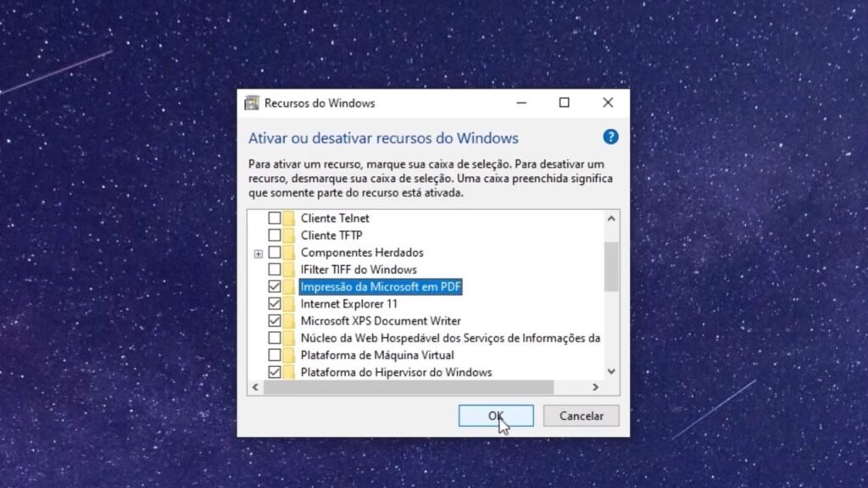Click the folder icon beside Cliente TFTP
The image size is (868, 488).
click(x=288, y=236)
